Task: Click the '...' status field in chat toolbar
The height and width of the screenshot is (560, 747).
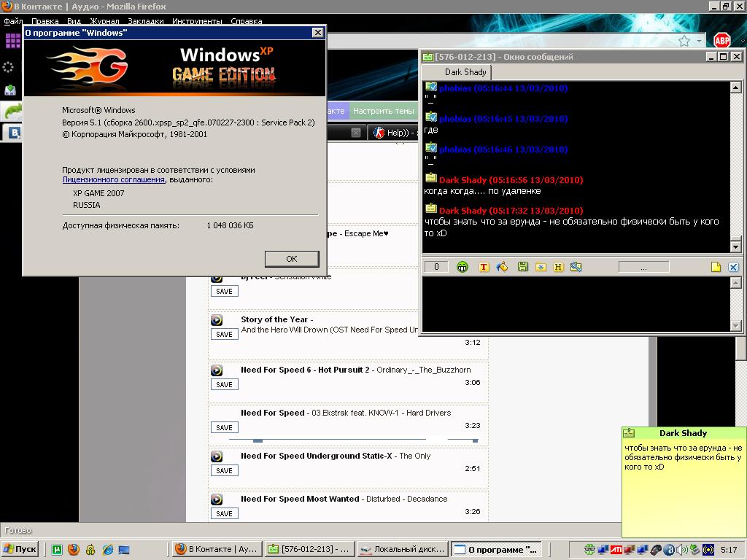Action: click(x=643, y=267)
